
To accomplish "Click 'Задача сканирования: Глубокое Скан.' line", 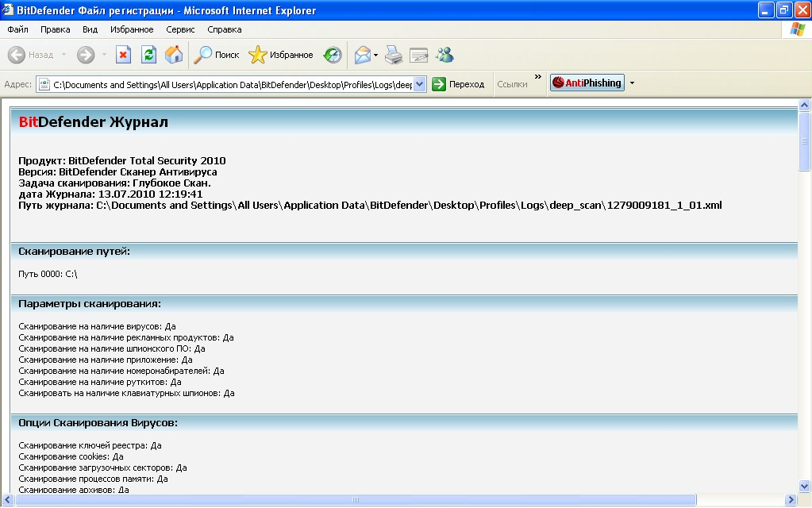I will pyautogui.click(x=114, y=183).
